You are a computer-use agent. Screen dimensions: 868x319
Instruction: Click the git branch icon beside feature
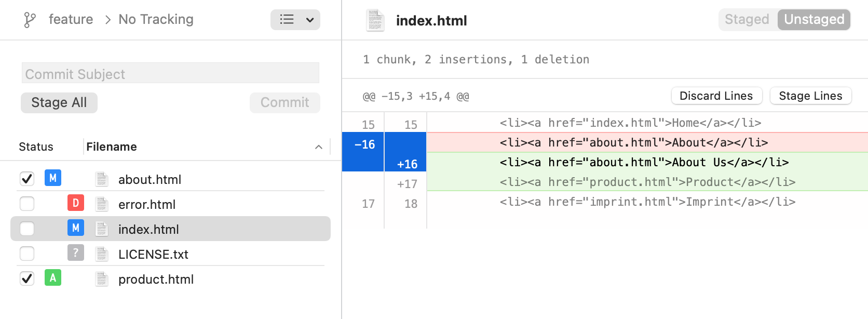(x=30, y=20)
